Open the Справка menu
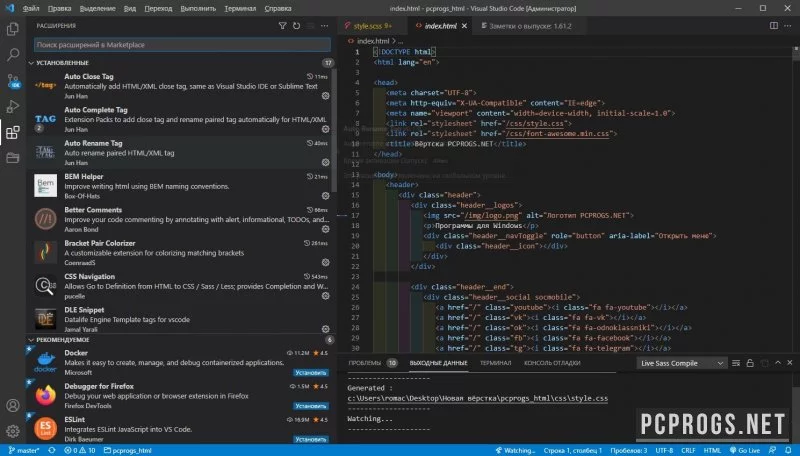800x456 pixels. coord(278,9)
